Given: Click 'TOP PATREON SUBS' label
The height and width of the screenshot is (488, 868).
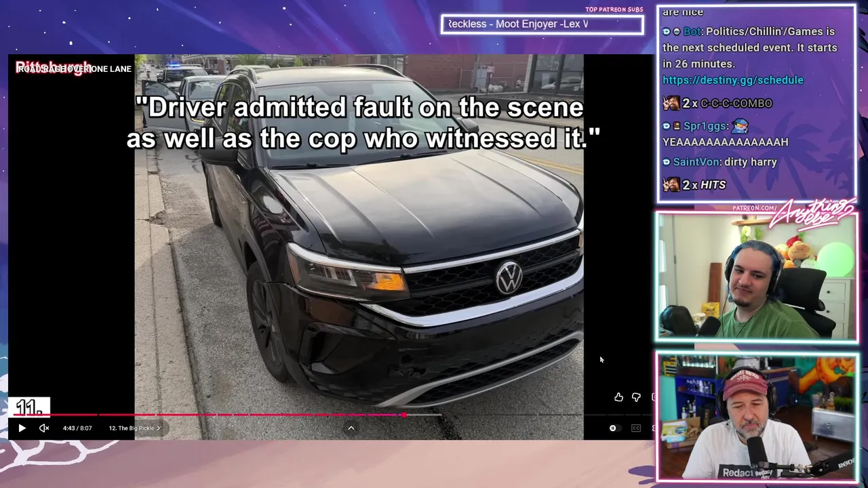Looking at the screenshot, I should point(614,9).
